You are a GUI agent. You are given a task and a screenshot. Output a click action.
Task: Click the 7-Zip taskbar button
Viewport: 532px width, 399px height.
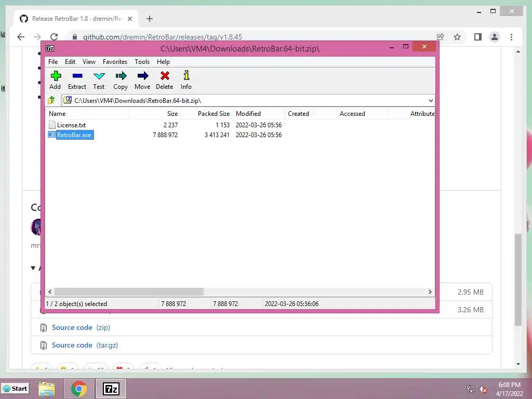(x=111, y=389)
